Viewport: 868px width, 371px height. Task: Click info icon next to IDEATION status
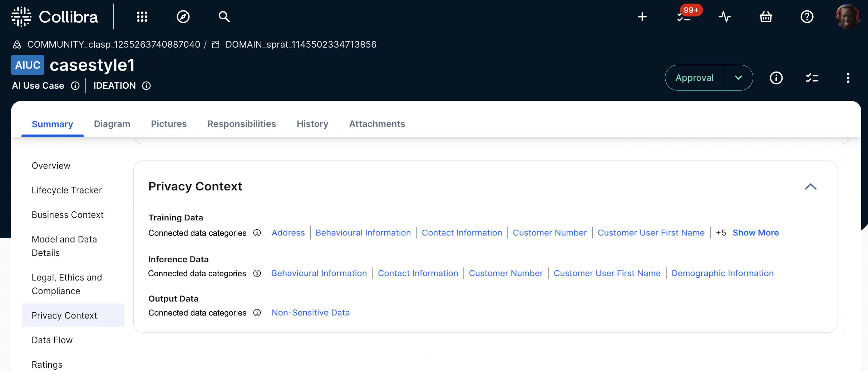pyautogui.click(x=146, y=86)
